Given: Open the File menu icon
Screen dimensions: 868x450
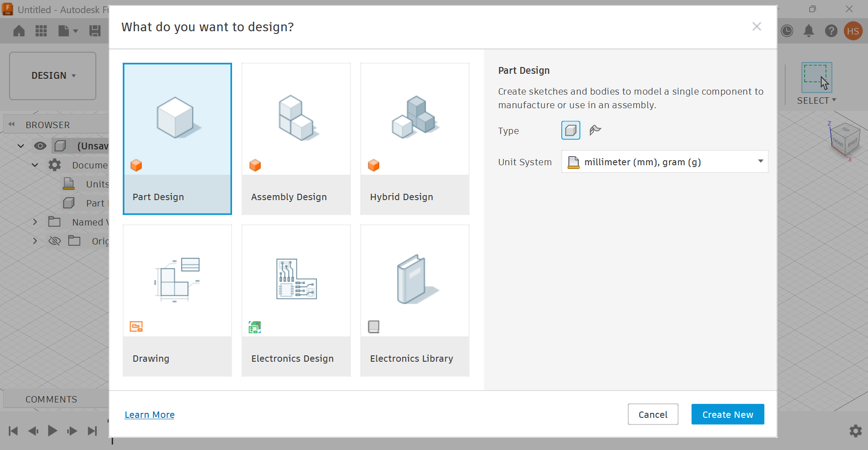Looking at the screenshot, I should 68,31.
